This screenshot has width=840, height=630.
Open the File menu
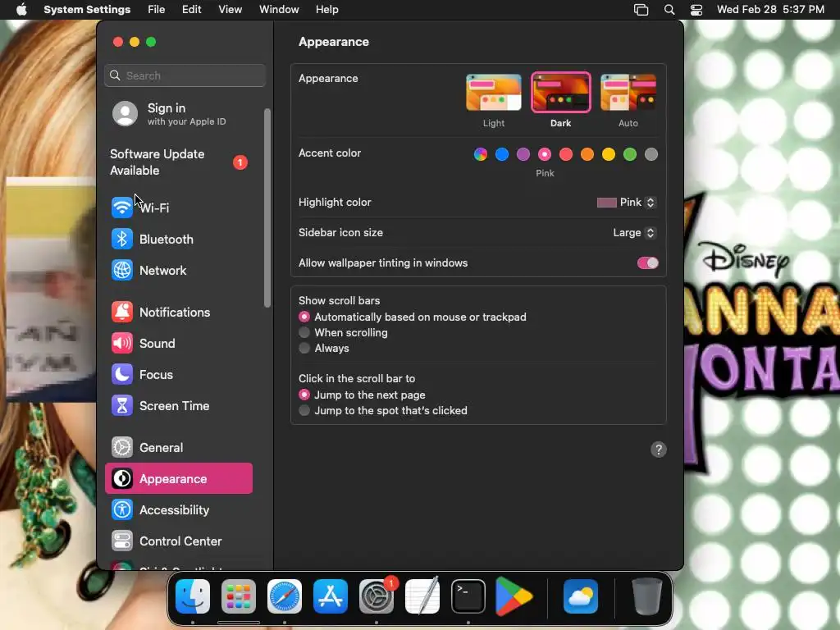pyautogui.click(x=157, y=10)
